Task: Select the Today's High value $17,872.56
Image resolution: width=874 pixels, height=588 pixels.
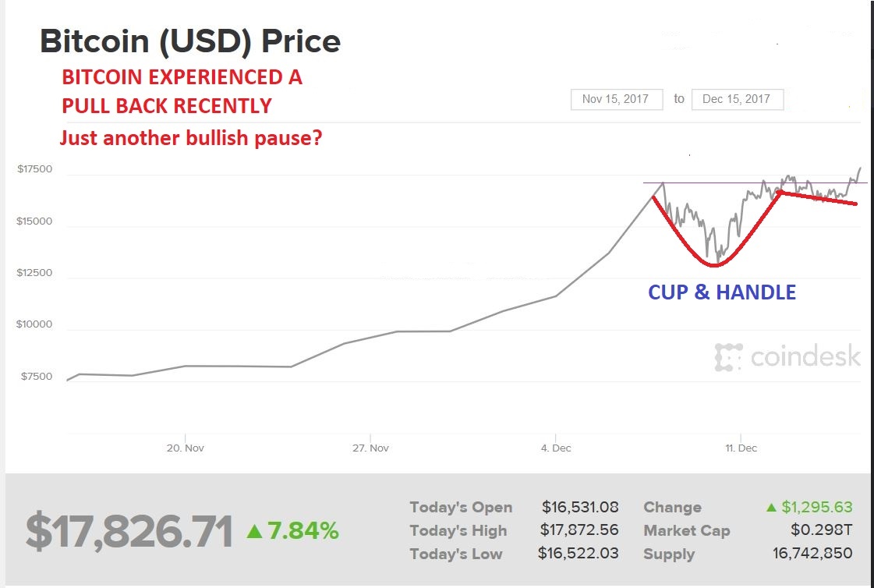Action: point(579,530)
